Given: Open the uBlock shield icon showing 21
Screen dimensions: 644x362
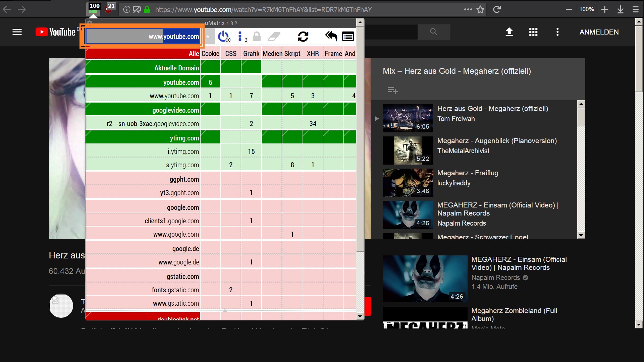Looking at the screenshot, I should [x=110, y=8].
